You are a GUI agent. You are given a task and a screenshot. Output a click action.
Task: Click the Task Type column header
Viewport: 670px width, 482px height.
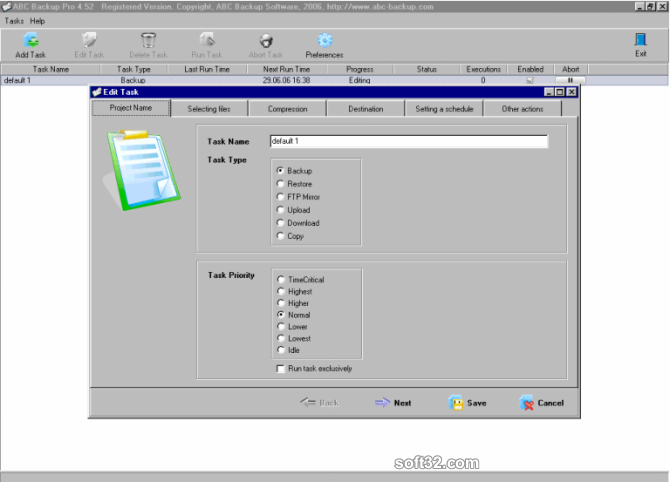click(134, 69)
